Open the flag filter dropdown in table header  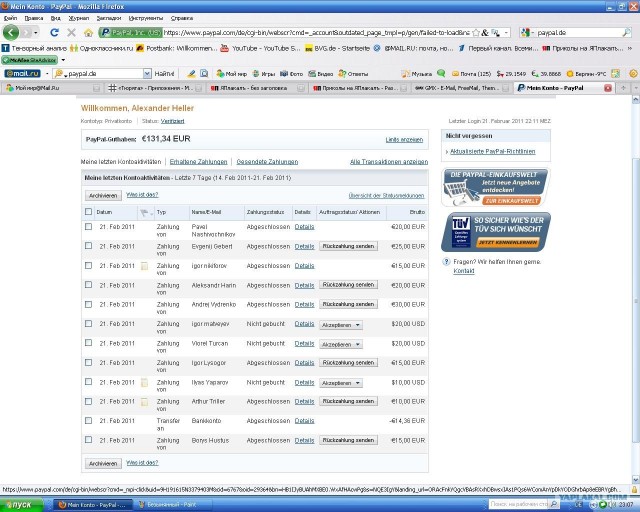146,212
